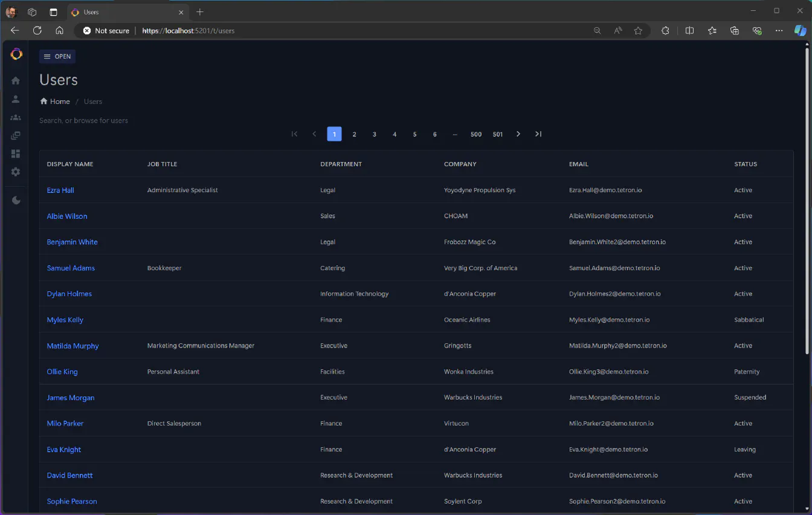812x515 pixels.
Task: Select page 501 in the pagination
Action: point(497,134)
